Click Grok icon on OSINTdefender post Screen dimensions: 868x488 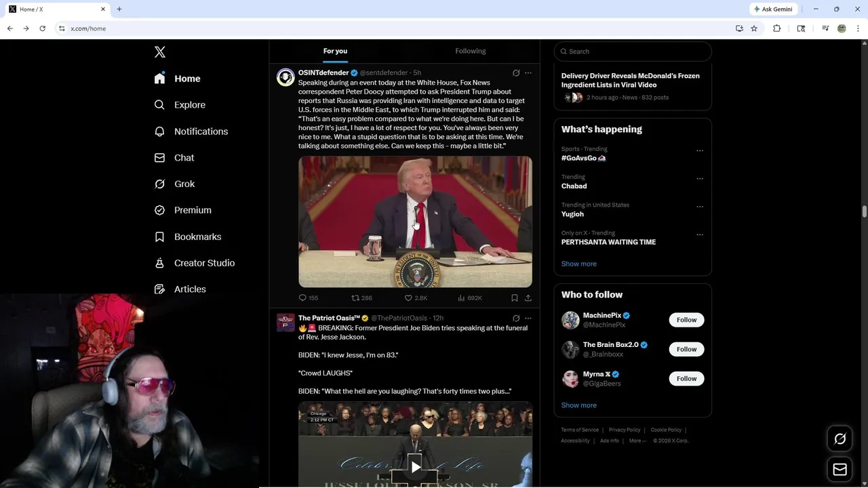pyautogui.click(x=516, y=73)
